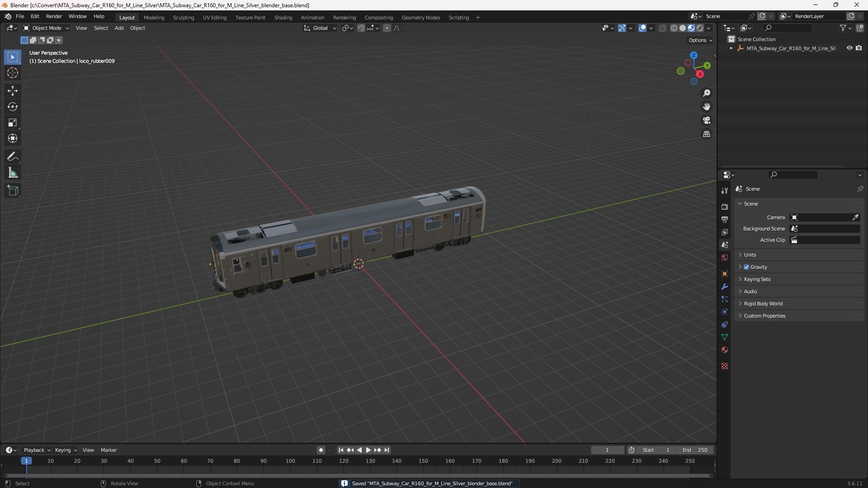Toggle snapping magnet icon
868x488 pixels.
(x=361, y=28)
